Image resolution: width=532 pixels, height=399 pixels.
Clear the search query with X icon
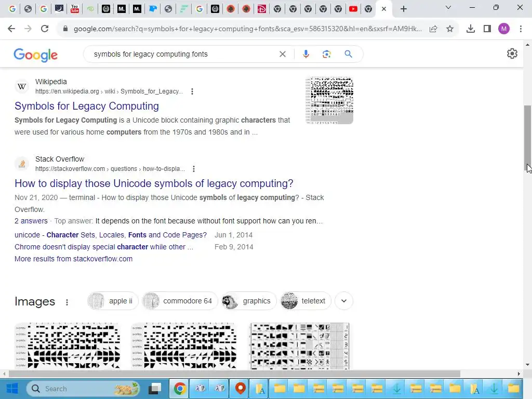282,54
